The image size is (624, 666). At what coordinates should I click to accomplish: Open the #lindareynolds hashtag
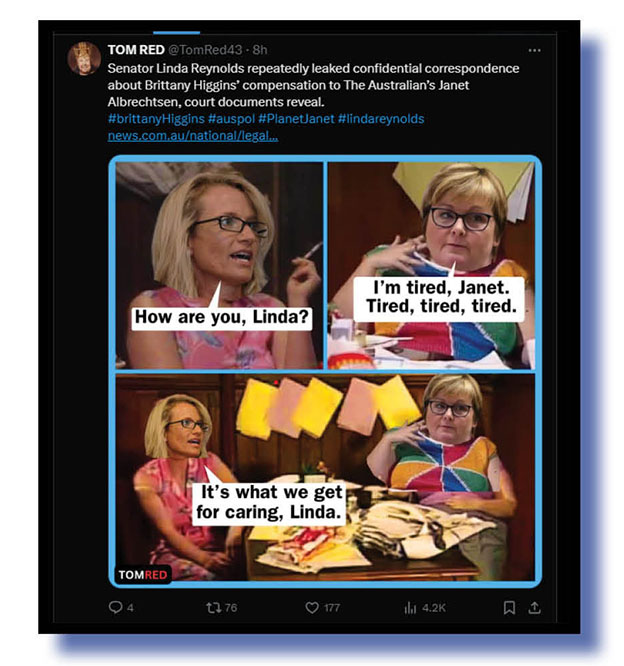381,119
